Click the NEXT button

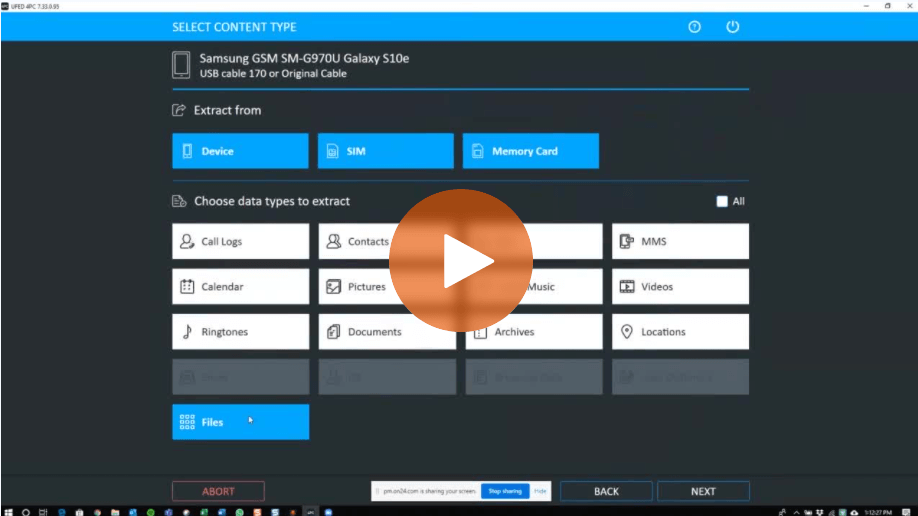coord(703,491)
